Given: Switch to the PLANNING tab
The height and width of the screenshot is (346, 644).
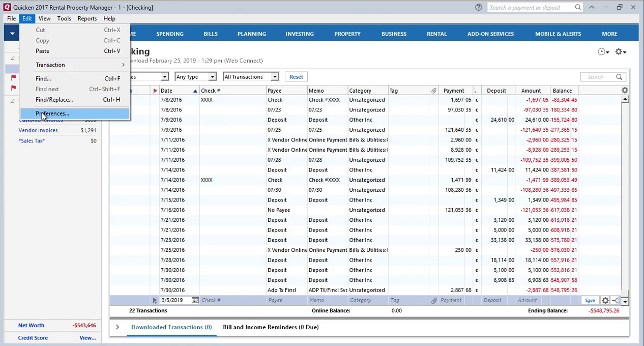Looking at the screenshot, I should 252,34.
